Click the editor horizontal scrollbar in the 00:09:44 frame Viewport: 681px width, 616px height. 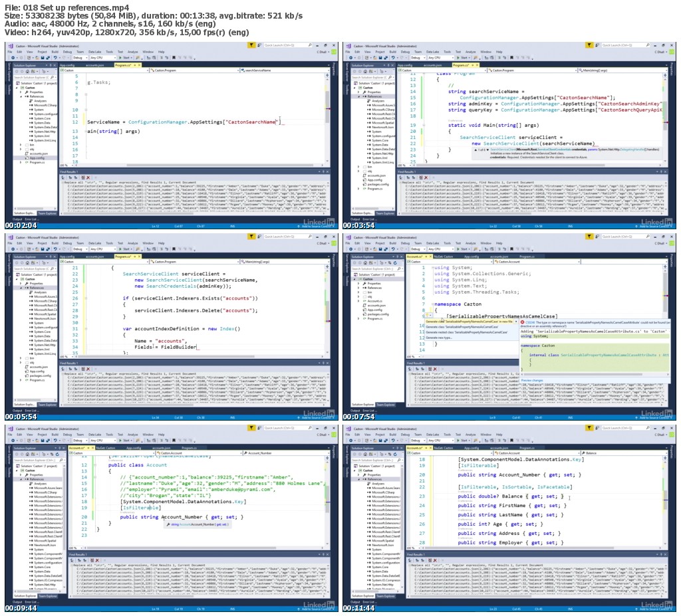click(x=204, y=548)
